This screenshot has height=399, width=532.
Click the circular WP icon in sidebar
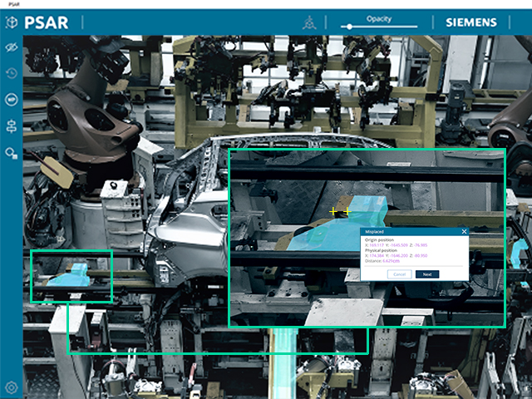[x=11, y=100]
